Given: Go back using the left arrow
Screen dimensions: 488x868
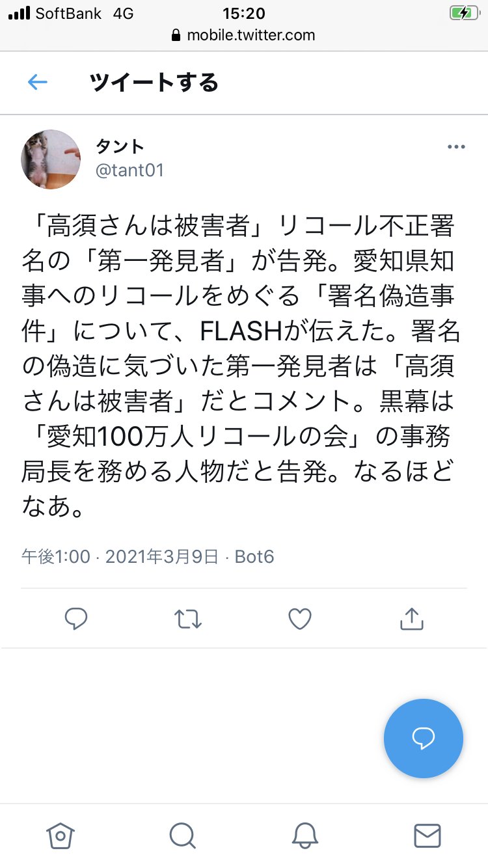Looking at the screenshot, I should 38,82.
